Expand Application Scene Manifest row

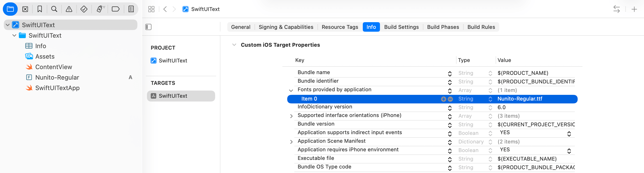click(291, 142)
